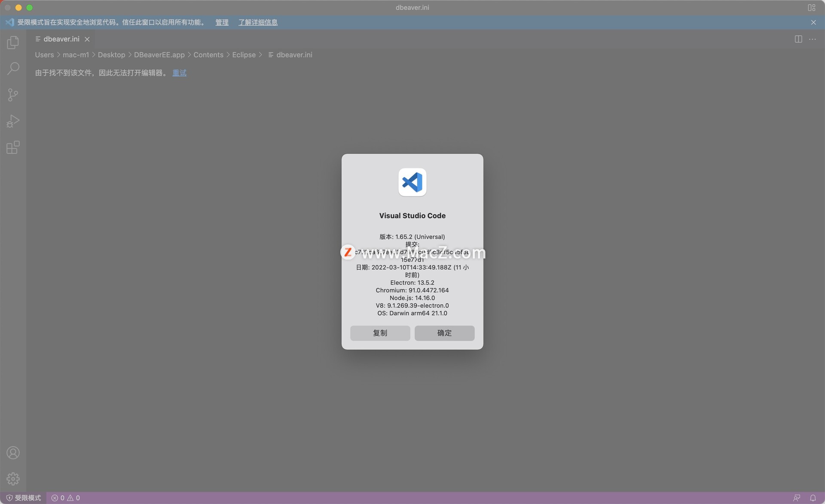Click the VS Code icon in banner

pos(10,22)
